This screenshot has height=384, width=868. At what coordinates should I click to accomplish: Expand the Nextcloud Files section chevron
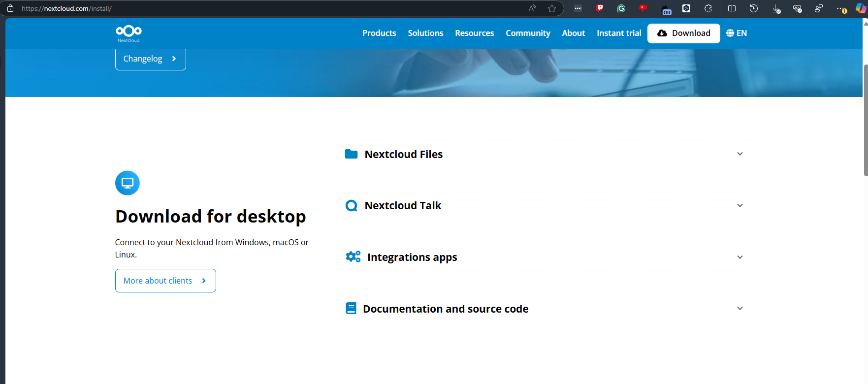(740, 154)
